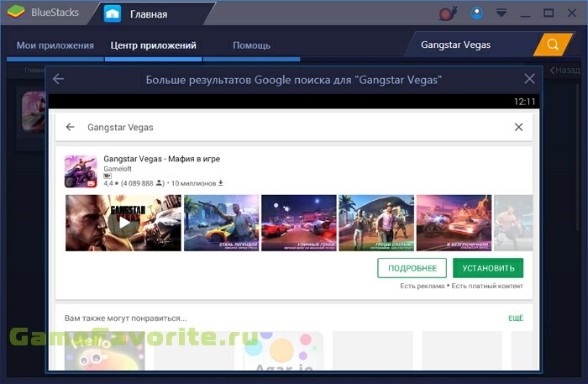Click the orange search magnifier button
Screen dimensions: 588x384
(x=553, y=45)
